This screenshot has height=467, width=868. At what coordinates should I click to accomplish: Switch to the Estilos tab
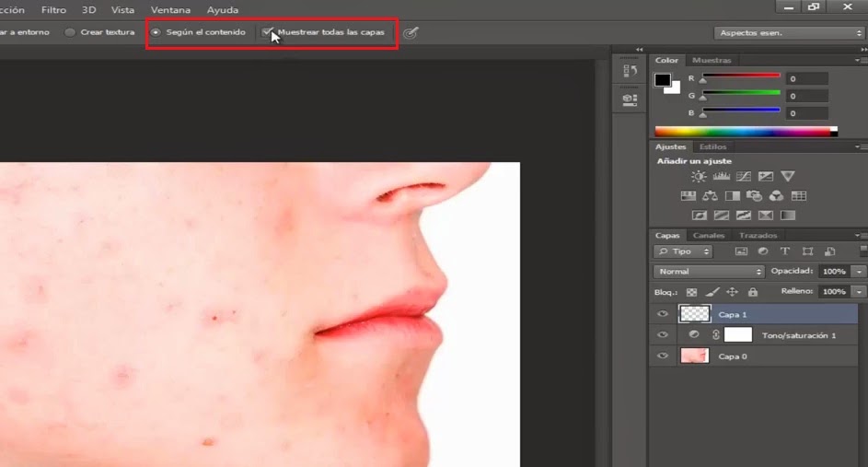tap(713, 146)
